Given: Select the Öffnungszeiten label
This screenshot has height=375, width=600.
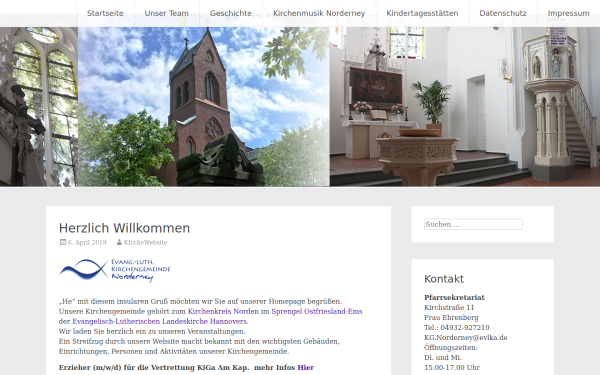Looking at the screenshot, I should (x=451, y=347).
